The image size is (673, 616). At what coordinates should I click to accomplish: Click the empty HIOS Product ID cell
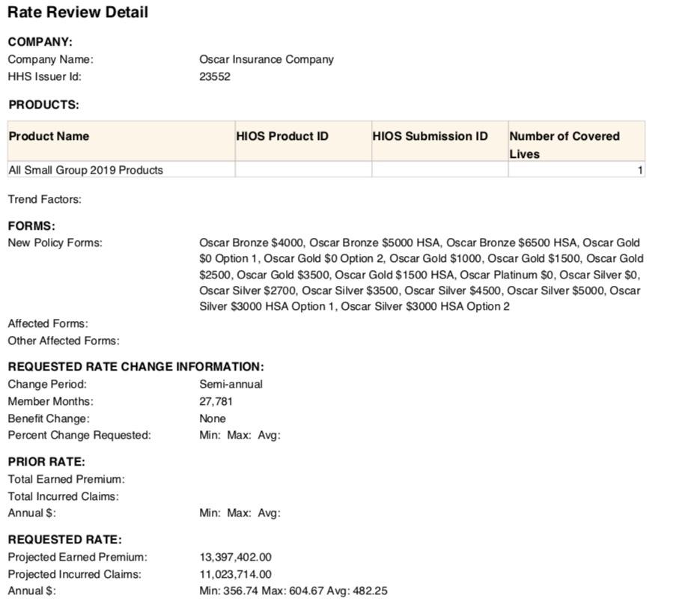click(303, 170)
